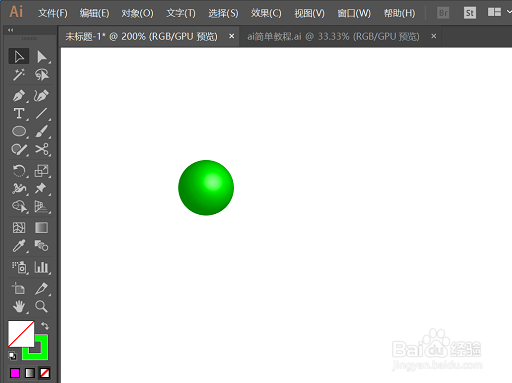This screenshot has height=383, width=512.
Task: Select the Type tool
Action: (x=19, y=114)
